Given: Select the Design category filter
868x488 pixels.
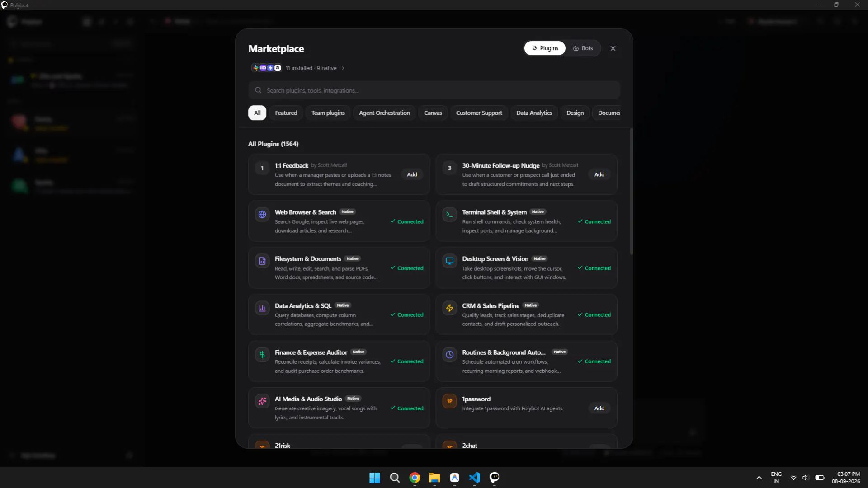Looking at the screenshot, I should click(575, 113).
